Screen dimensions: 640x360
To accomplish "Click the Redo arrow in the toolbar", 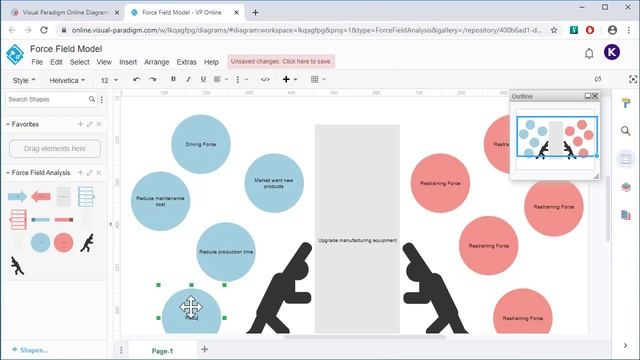I will pos(152,79).
